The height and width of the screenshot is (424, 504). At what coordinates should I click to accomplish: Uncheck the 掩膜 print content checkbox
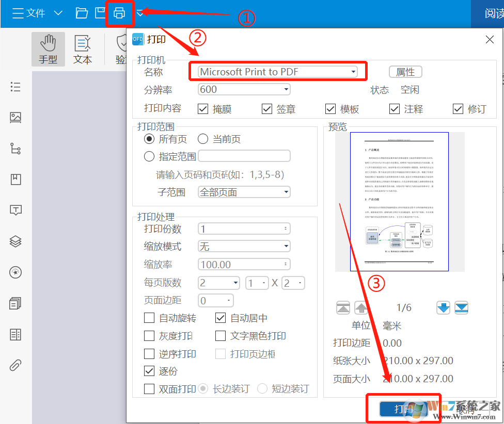pyautogui.click(x=202, y=109)
